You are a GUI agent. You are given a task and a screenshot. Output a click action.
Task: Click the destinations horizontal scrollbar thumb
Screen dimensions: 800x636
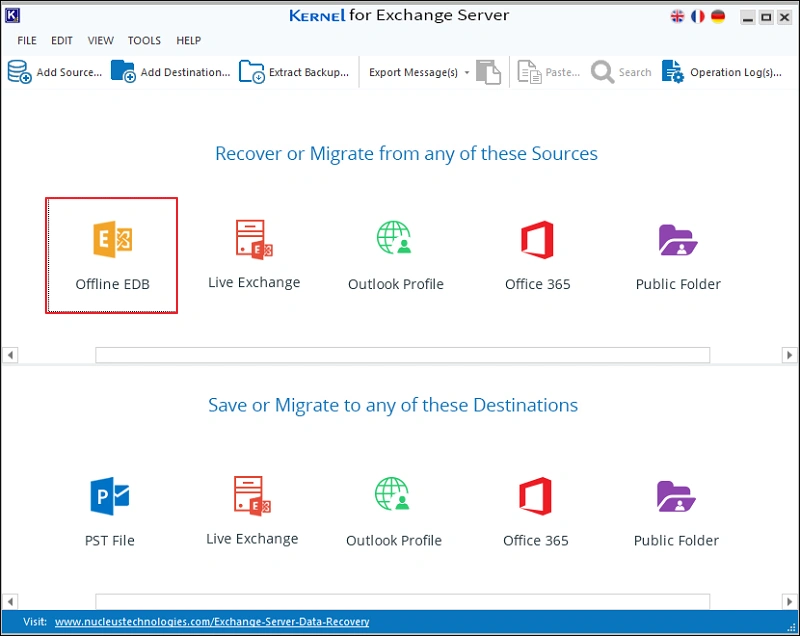pos(403,601)
